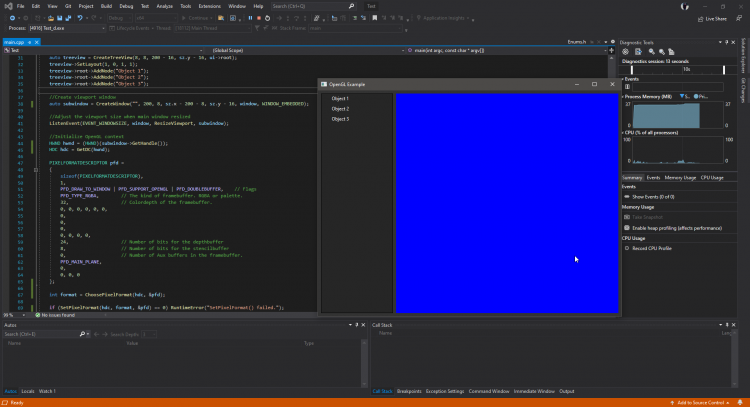750x407 pixels.
Task: Click the editor zoom level percentage box
Action: pyautogui.click(x=10, y=314)
